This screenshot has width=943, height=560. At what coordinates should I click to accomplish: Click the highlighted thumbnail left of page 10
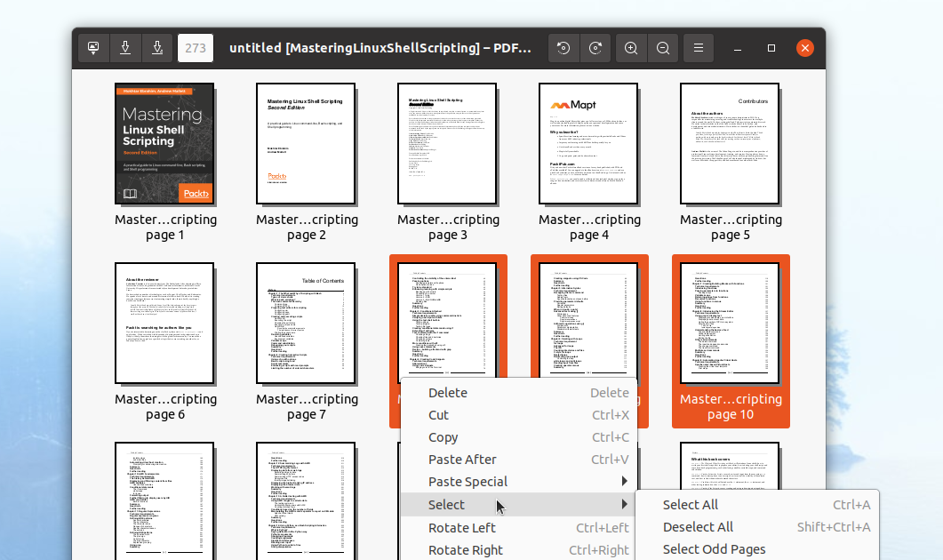coord(588,319)
